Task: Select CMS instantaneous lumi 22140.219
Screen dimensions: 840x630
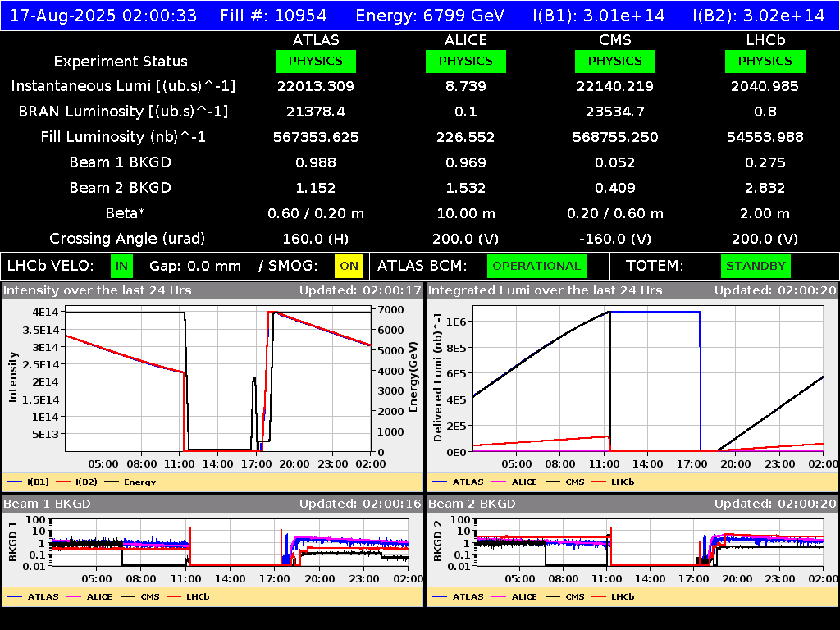Action: coord(615,86)
